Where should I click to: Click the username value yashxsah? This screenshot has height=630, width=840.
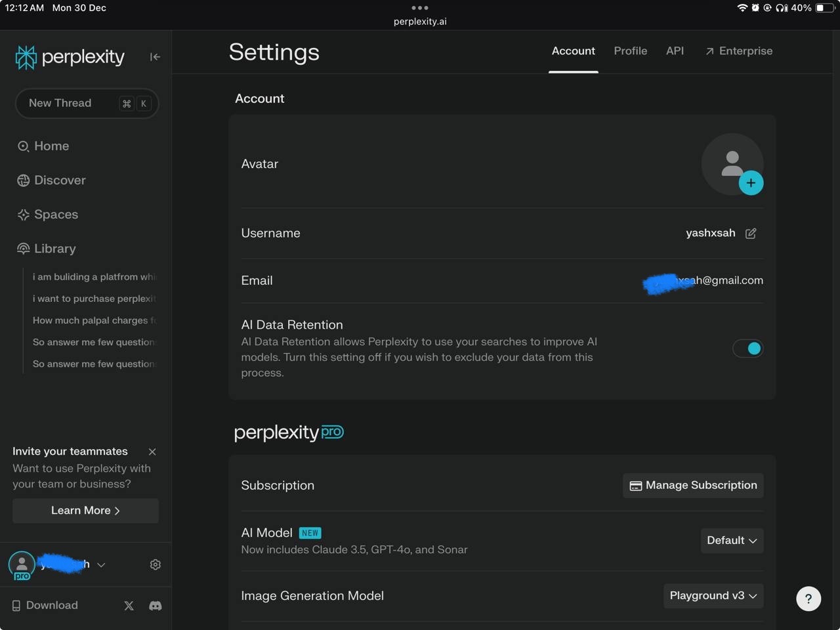click(711, 233)
